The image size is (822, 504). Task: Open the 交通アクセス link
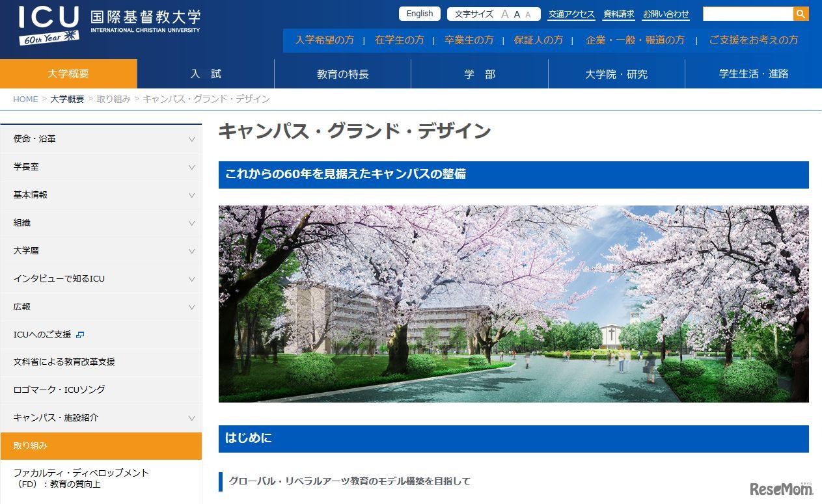[571, 14]
